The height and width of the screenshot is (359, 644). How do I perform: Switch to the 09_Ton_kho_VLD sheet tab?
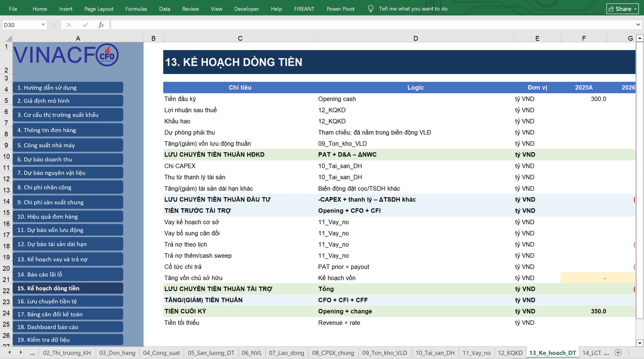coord(385,353)
